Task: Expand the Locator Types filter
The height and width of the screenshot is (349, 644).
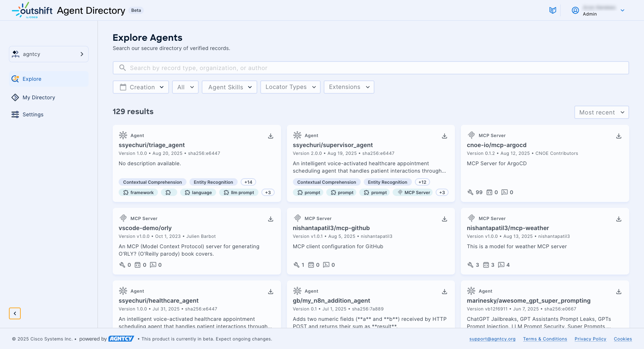Action: pyautogui.click(x=290, y=87)
